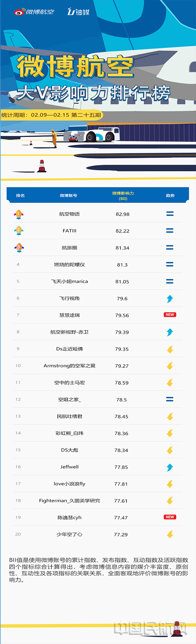This screenshot has height=644, width=196.
Task: Select the 微博影响力 (BII) column header
Action: coord(123,196)
